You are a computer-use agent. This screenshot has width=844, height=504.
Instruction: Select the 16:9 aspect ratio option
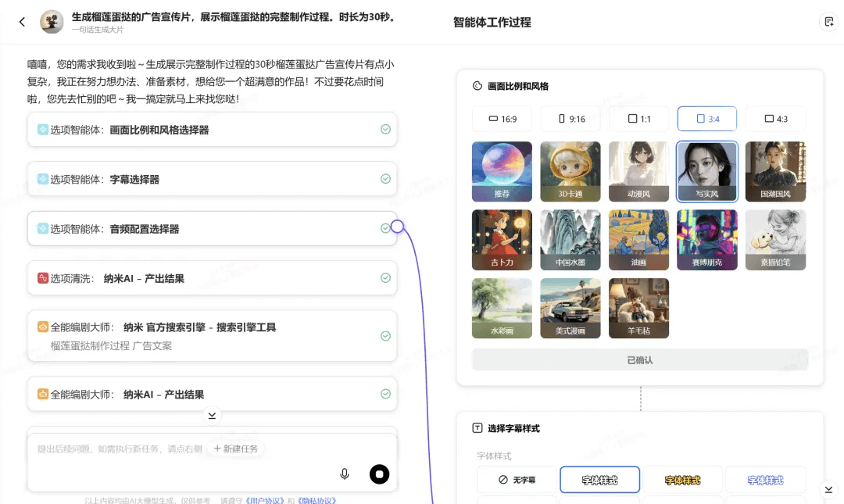[x=502, y=119]
